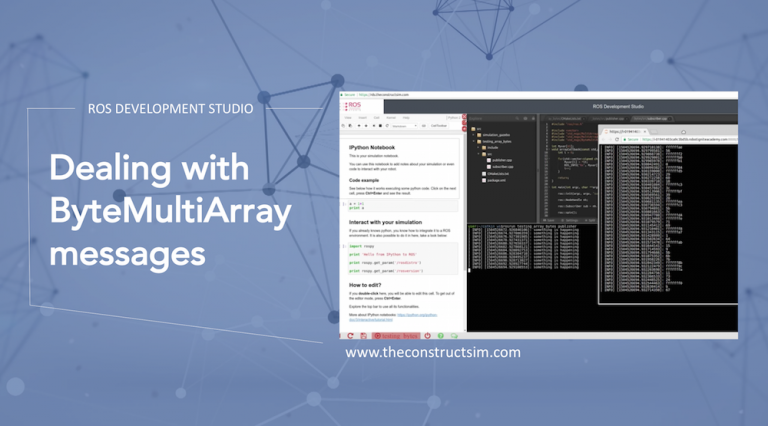Screen dimensions: 768x426
Task: Select the simulation_gazebo folder
Action: point(496,135)
